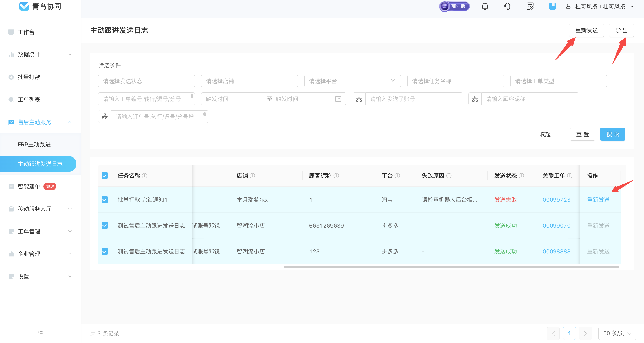The width and height of the screenshot is (644, 343).
Task: Open the customer service headset icon
Action: pyautogui.click(x=507, y=6)
